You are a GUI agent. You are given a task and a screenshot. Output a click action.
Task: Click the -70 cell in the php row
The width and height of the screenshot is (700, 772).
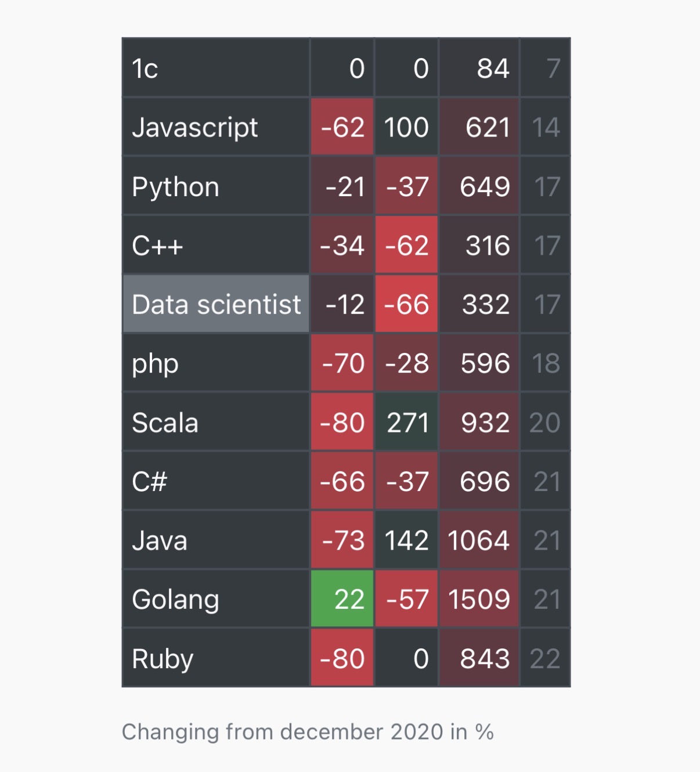(342, 364)
